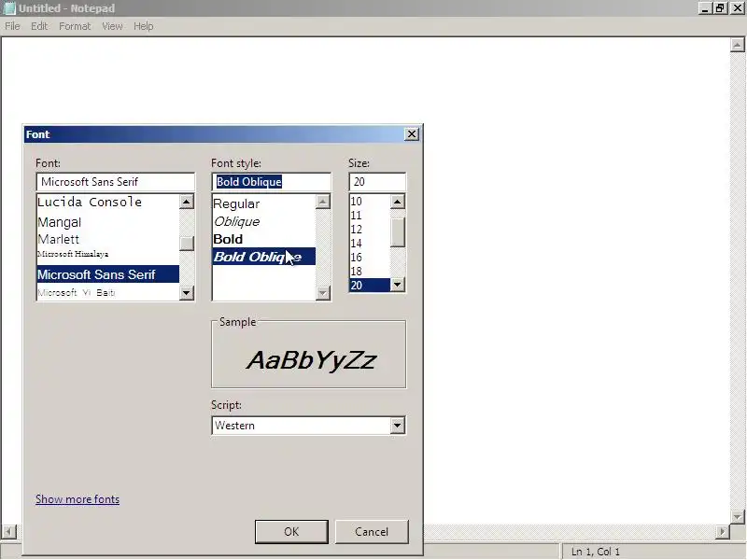Confirm font with OK button

(291, 531)
